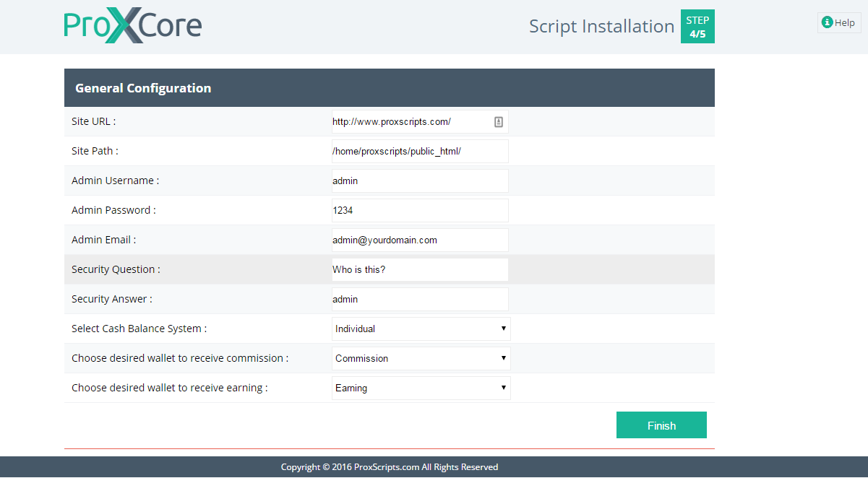Open the earning wallet dropdown
Viewport: 868px width, 478px height.
point(421,388)
